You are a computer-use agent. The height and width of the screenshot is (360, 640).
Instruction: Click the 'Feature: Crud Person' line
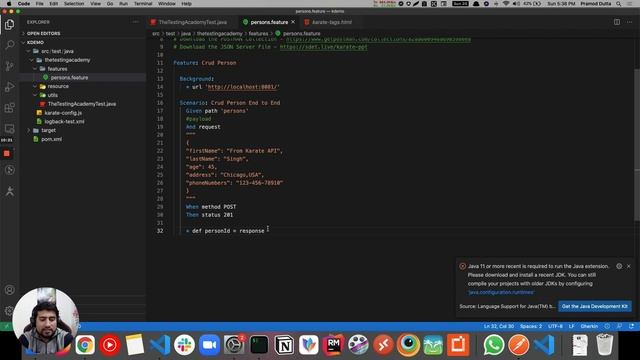pyautogui.click(x=205, y=63)
